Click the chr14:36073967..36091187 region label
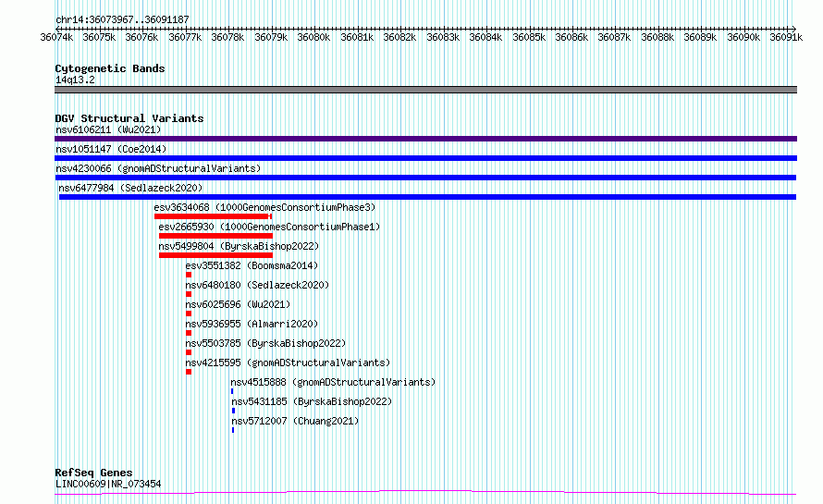This screenshot has height=504, width=823. coord(122,20)
